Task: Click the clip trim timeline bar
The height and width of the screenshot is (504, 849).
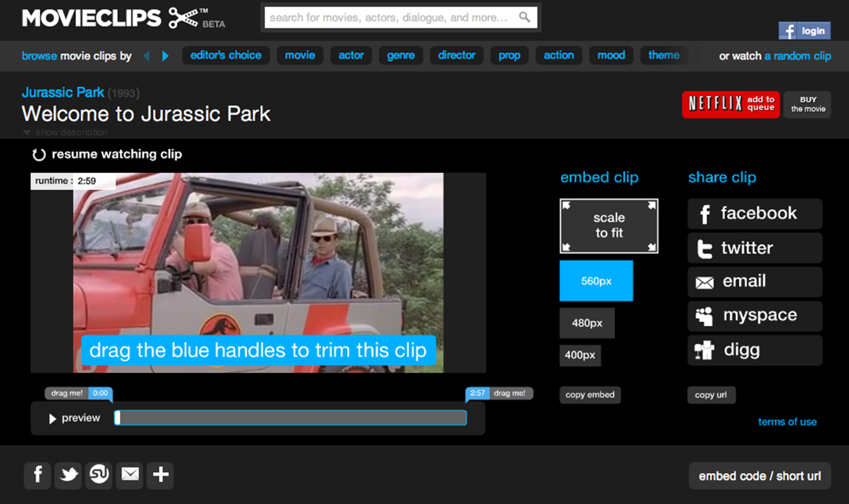Action: 290,418
